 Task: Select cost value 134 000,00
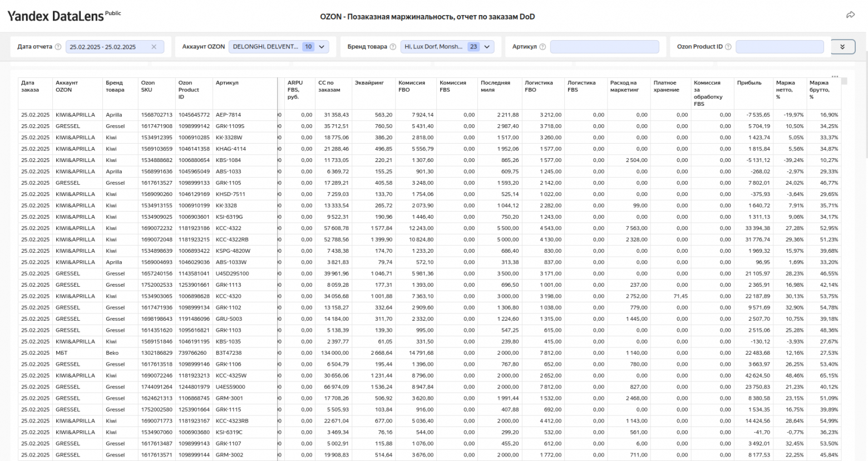333,353
